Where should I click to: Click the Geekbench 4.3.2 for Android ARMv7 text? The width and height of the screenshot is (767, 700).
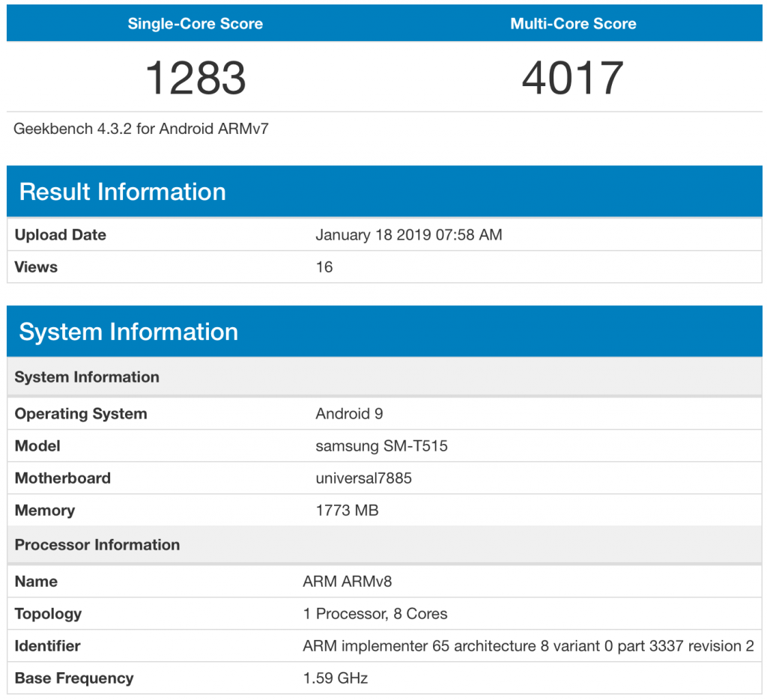click(141, 129)
